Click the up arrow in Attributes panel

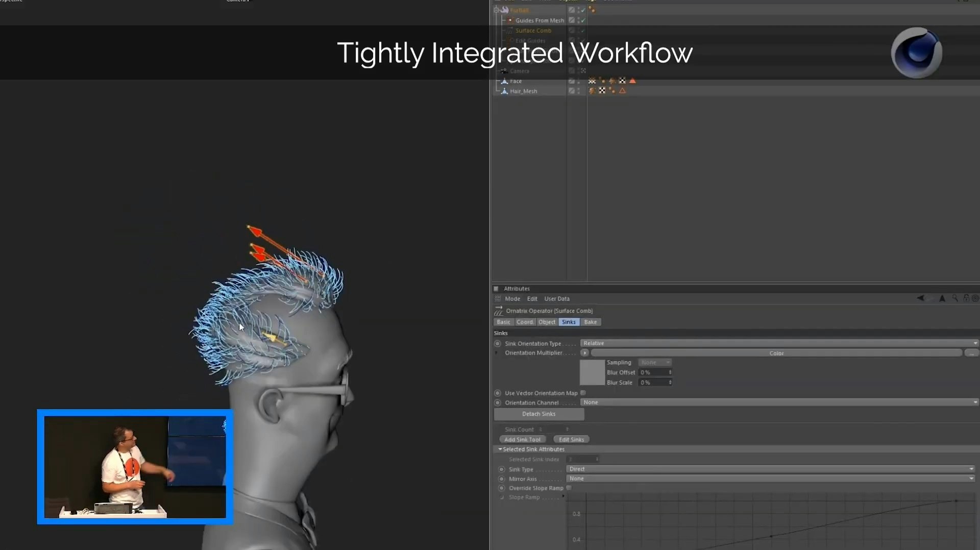tap(942, 298)
